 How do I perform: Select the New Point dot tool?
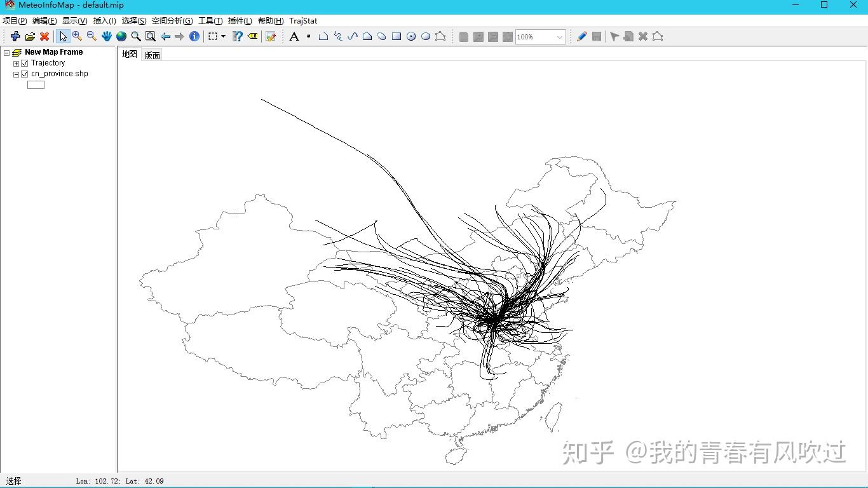click(x=308, y=37)
